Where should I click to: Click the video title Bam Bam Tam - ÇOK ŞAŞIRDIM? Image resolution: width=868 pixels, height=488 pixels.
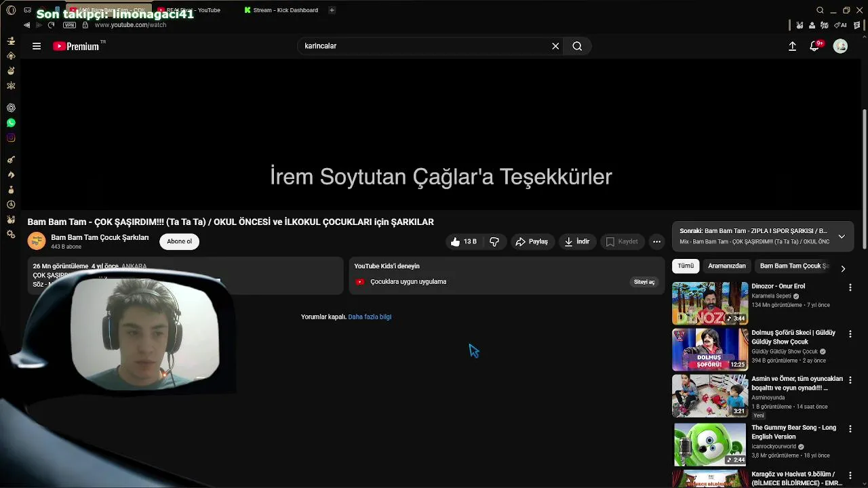point(231,222)
